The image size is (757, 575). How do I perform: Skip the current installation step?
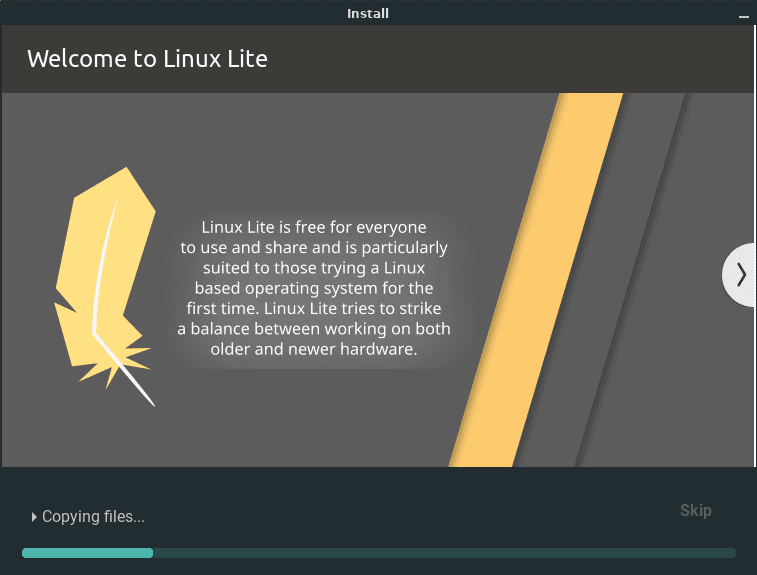pyautogui.click(x=696, y=510)
